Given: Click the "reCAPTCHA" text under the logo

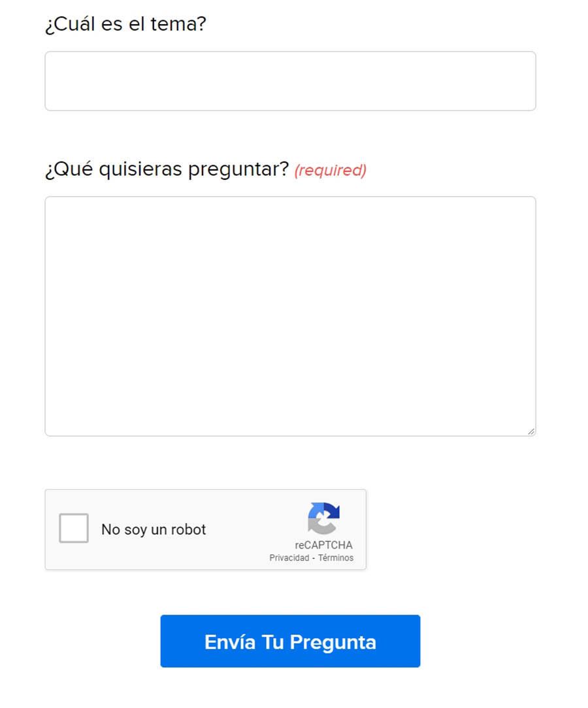Looking at the screenshot, I should (323, 545).
